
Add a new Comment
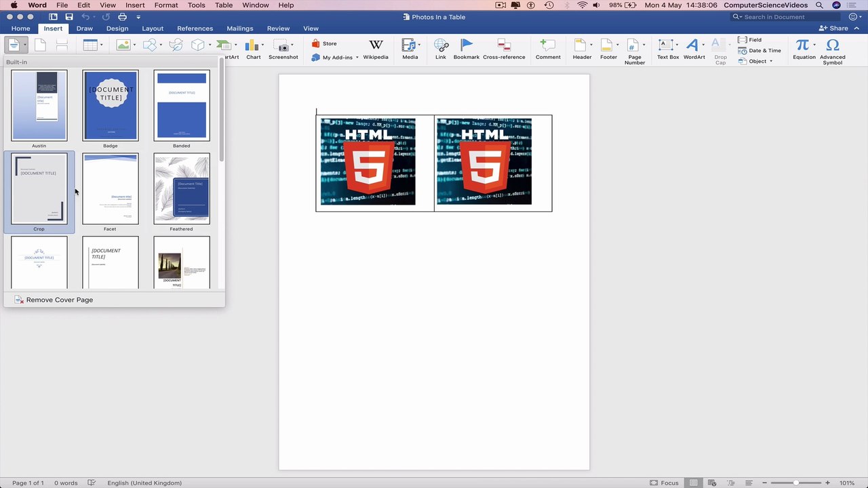point(548,49)
